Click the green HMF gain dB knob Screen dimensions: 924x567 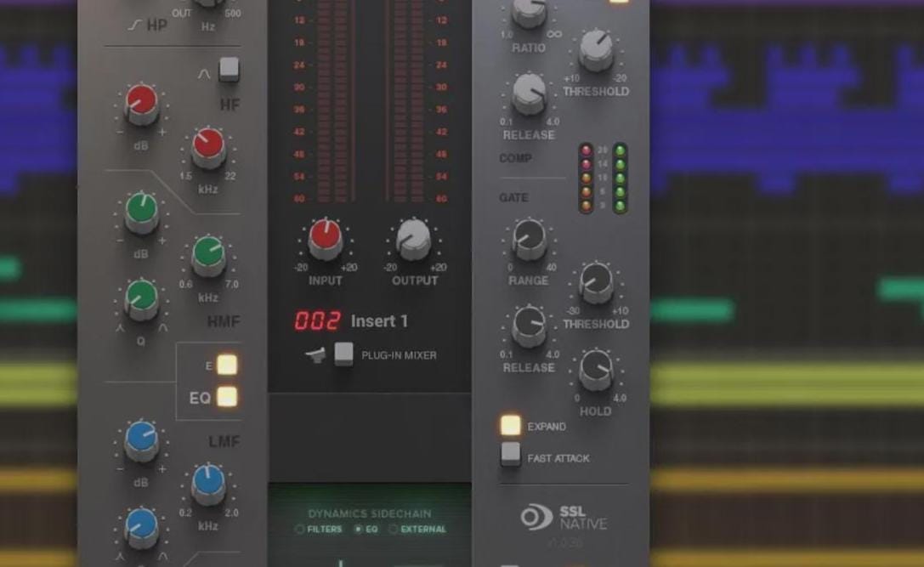coord(141,213)
